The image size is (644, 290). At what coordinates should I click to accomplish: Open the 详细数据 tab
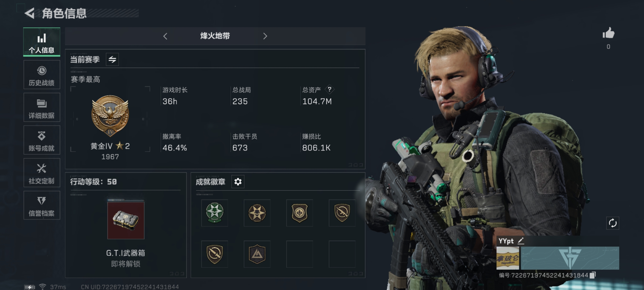click(x=42, y=107)
